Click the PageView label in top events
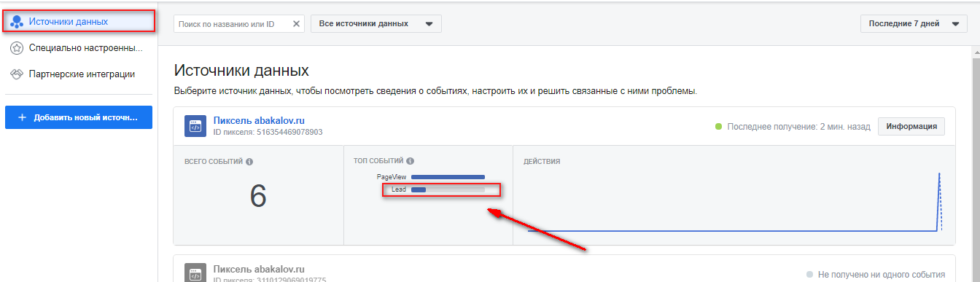Screen dimensions: 980x282 coord(392,177)
